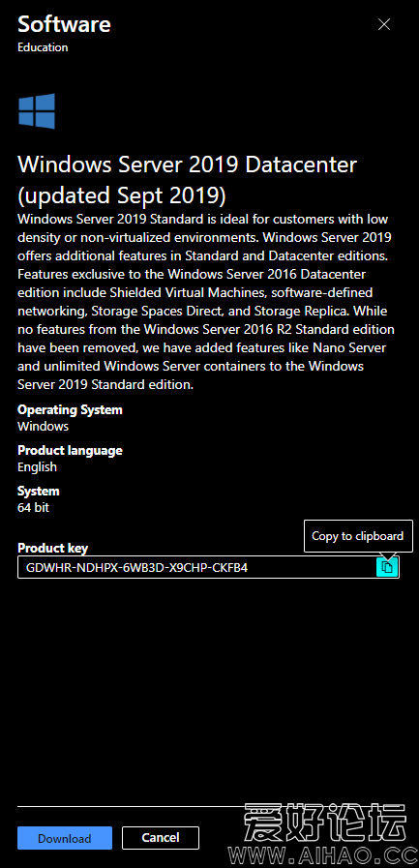Viewport: 419px width, 868px height.
Task: Click the Chinese watermark logo
Action: pyautogui.click(x=326, y=823)
